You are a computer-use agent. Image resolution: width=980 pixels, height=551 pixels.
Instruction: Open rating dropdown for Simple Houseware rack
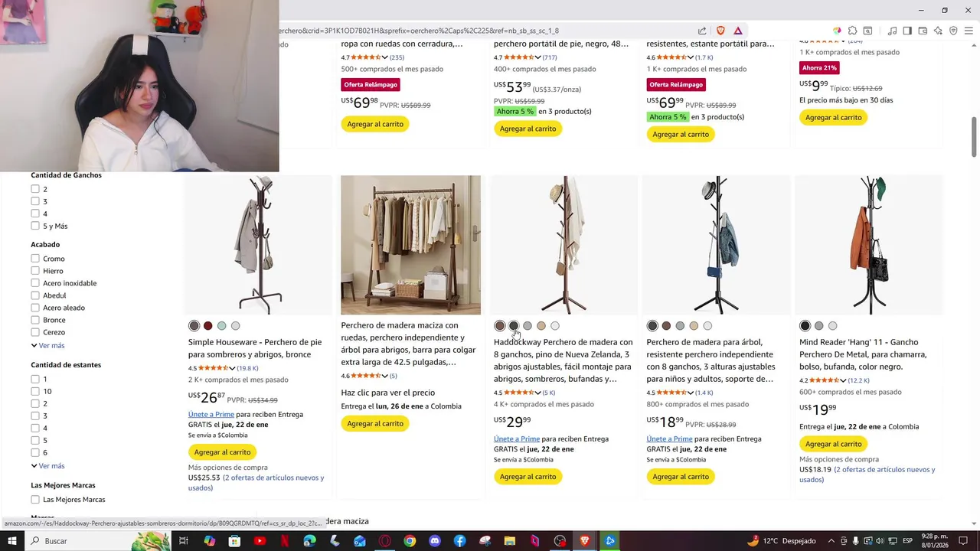coord(232,368)
